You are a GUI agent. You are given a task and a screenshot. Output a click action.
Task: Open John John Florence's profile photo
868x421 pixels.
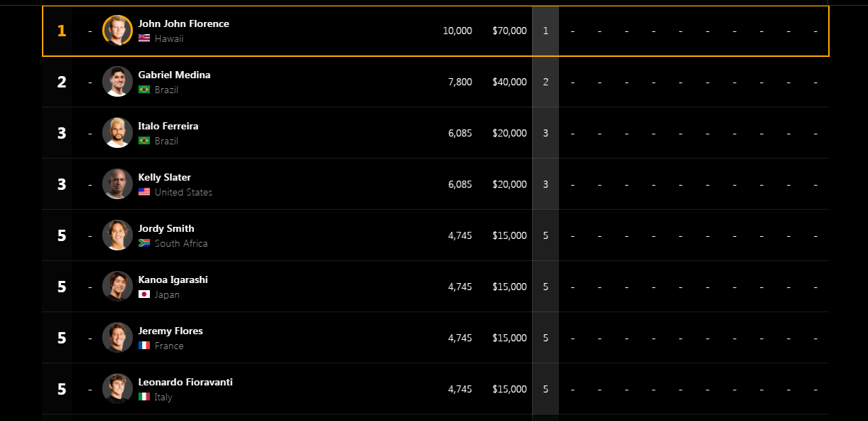117,31
